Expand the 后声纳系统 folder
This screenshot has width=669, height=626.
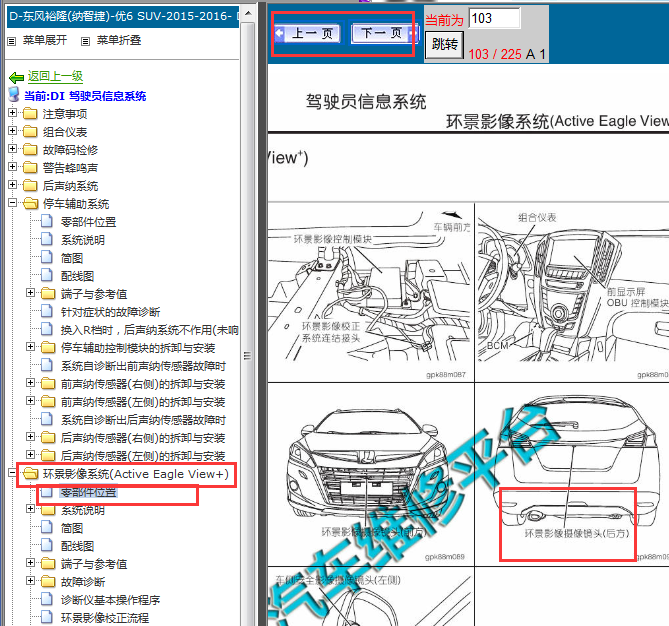(12, 185)
